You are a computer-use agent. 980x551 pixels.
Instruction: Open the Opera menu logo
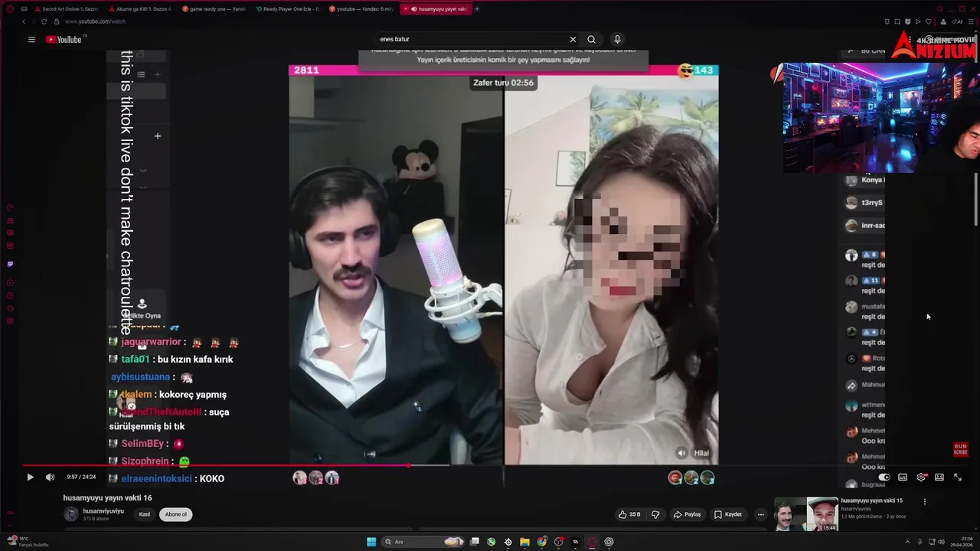[x=8, y=9]
